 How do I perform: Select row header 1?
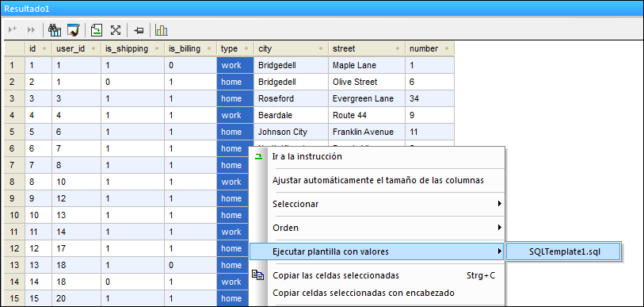[14, 65]
